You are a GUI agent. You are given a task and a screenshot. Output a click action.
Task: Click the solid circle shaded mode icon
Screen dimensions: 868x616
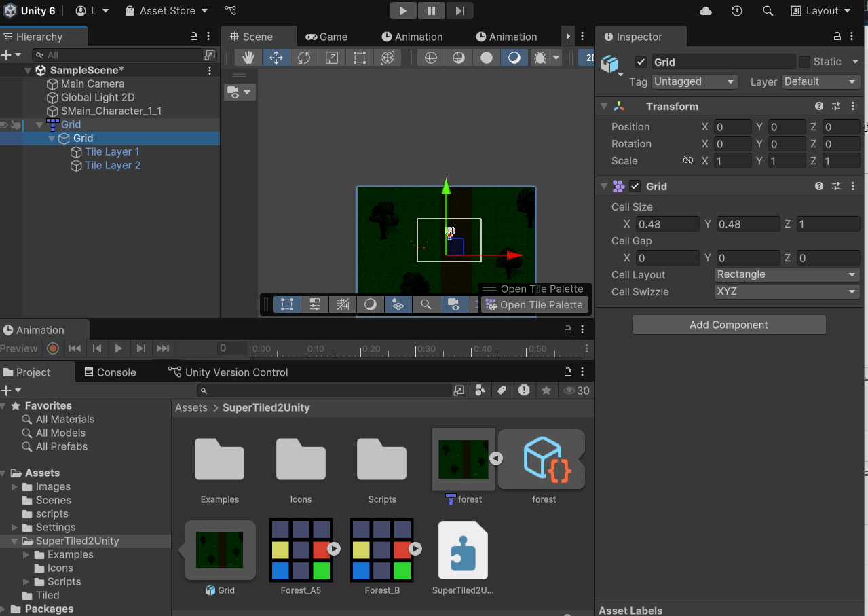487,58
